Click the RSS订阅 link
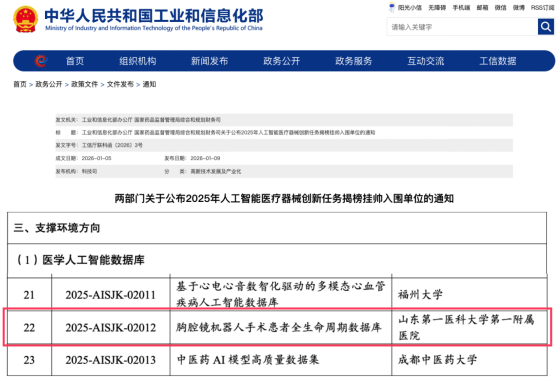The image size is (560, 381). (542, 7)
